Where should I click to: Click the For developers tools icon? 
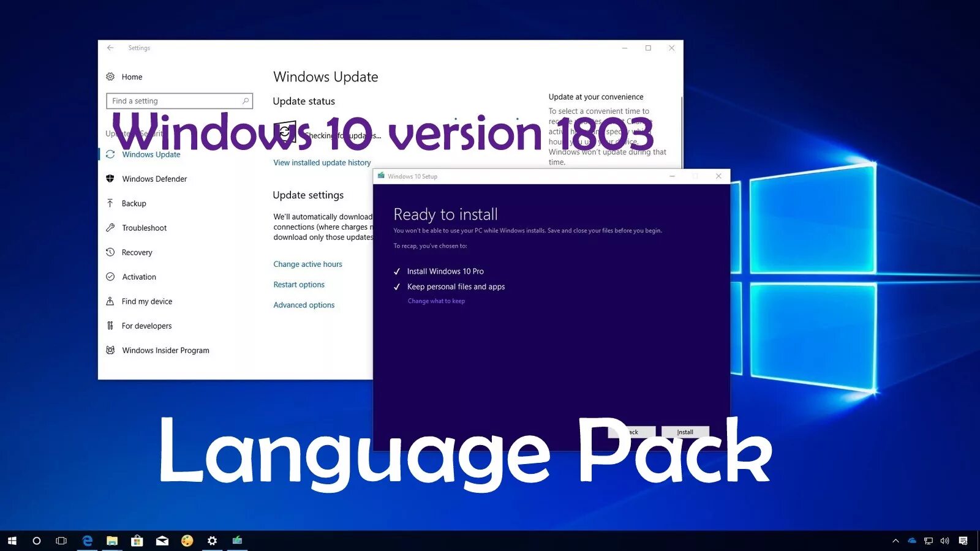(x=110, y=326)
